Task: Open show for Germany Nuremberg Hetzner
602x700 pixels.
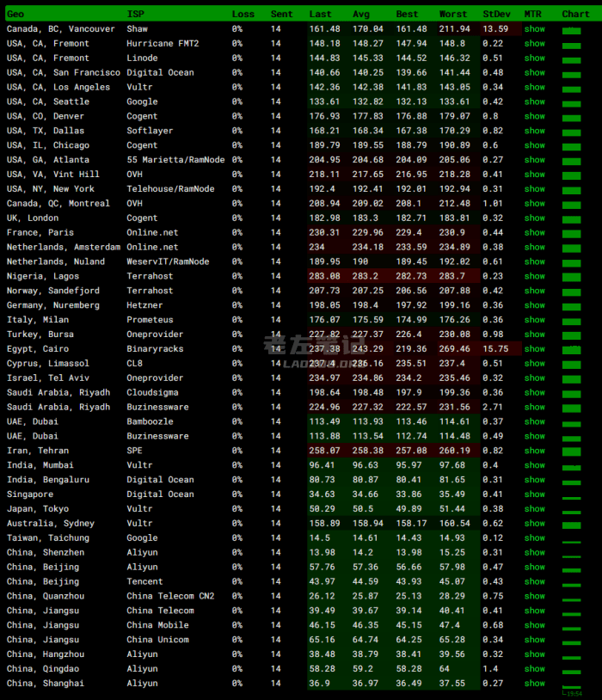Action: click(x=535, y=305)
